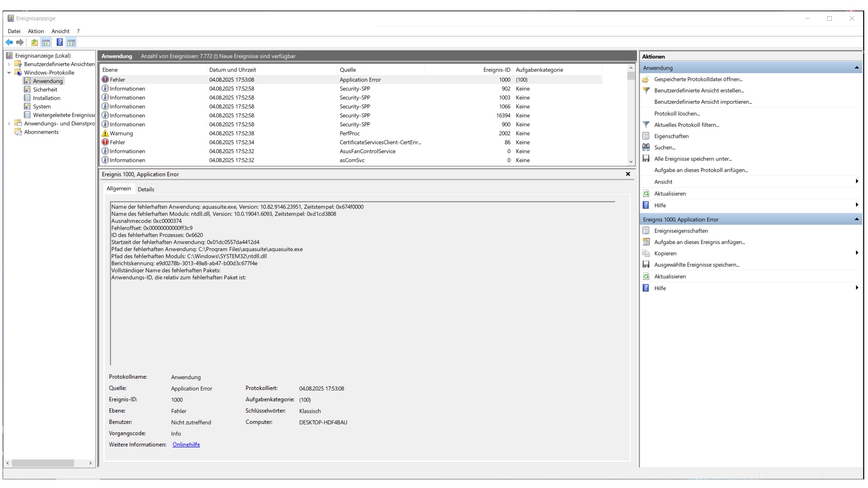Select the Security-SPP event with ID 16394
868x488 pixels.
click(x=351, y=116)
